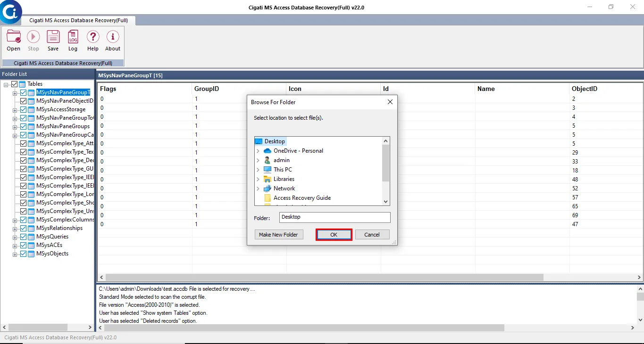644x344 pixels.
Task: Click the ObjectID column header
Action: pyautogui.click(x=606, y=89)
